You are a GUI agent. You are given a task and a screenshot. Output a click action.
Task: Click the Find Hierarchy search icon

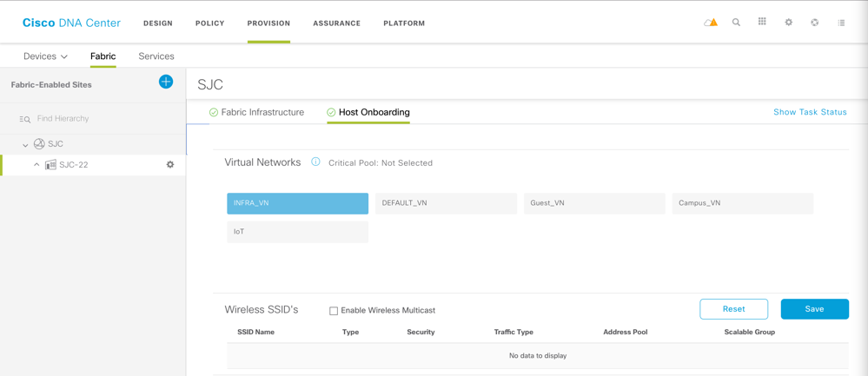pyautogui.click(x=24, y=119)
